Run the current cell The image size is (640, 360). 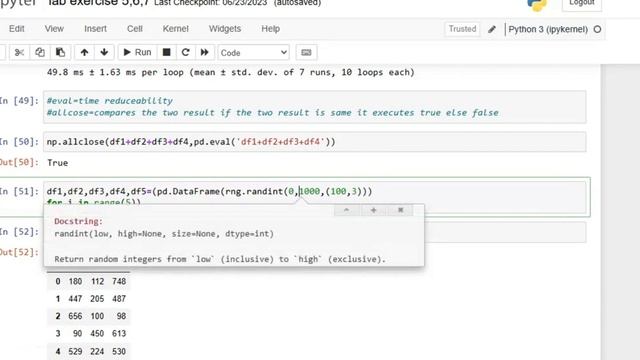point(137,52)
